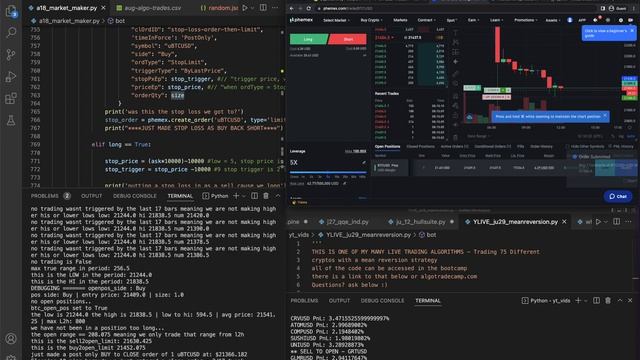Open the Explorer view in left VS Code

(11, 11)
